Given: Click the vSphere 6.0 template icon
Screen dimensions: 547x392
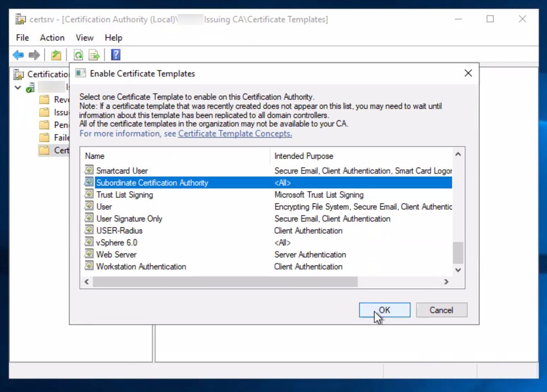Looking at the screenshot, I should pos(89,242).
